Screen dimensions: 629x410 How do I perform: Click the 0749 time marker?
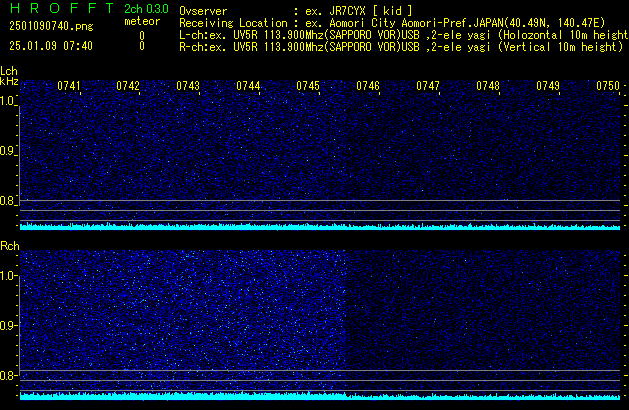click(548, 86)
